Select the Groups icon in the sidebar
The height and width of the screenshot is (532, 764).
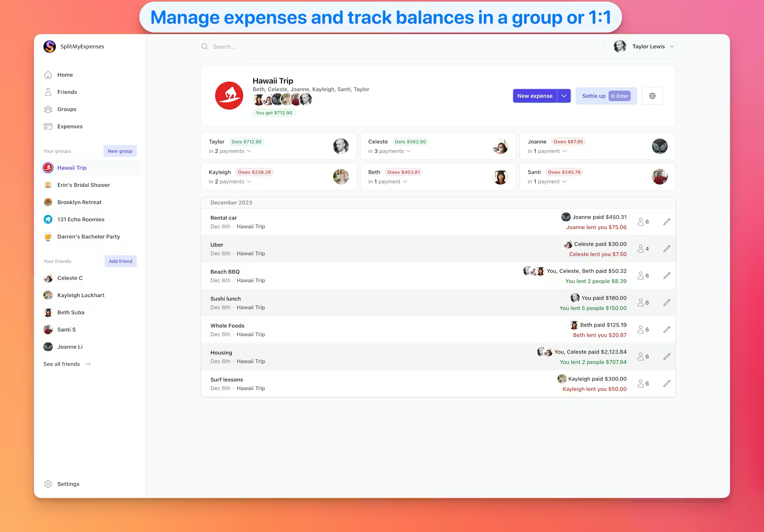pyautogui.click(x=48, y=109)
